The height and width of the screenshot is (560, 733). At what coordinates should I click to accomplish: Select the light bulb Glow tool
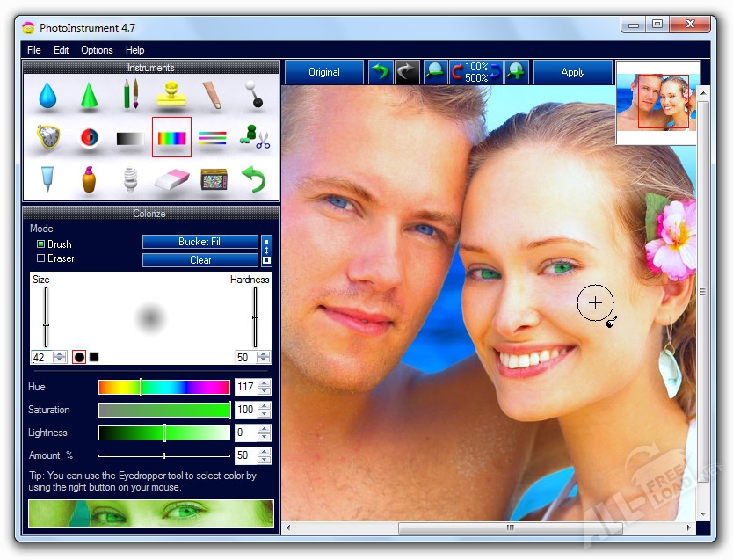[x=130, y=179]
